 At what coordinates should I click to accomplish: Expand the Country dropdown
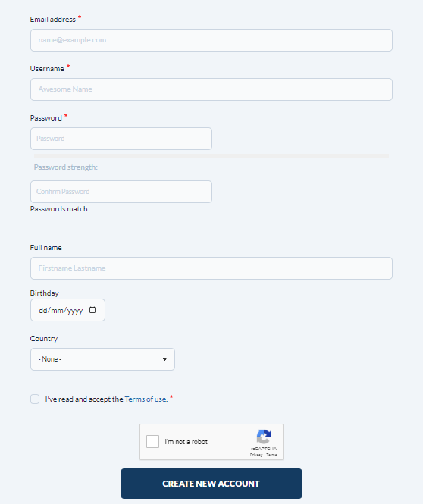102,359
